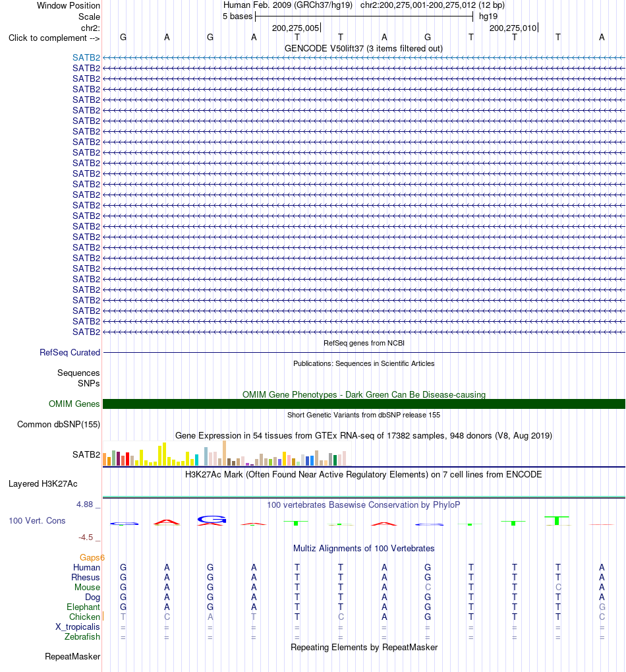Open 'Publications: Sequences in Scientific Articles' title
This screenshot has height=672, width=626.
(364, 363)
